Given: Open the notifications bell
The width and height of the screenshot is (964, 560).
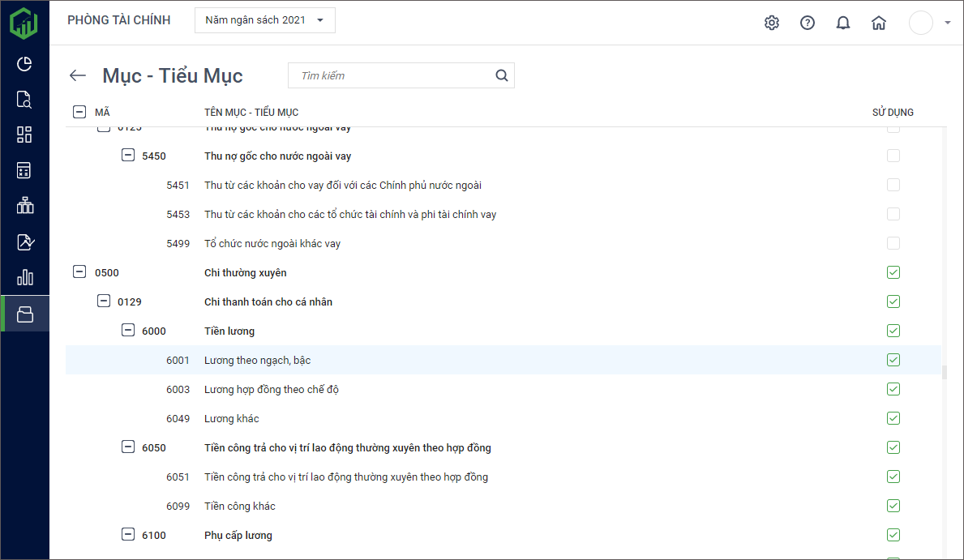Looking at the screenshot, I should tap(842, 23).
